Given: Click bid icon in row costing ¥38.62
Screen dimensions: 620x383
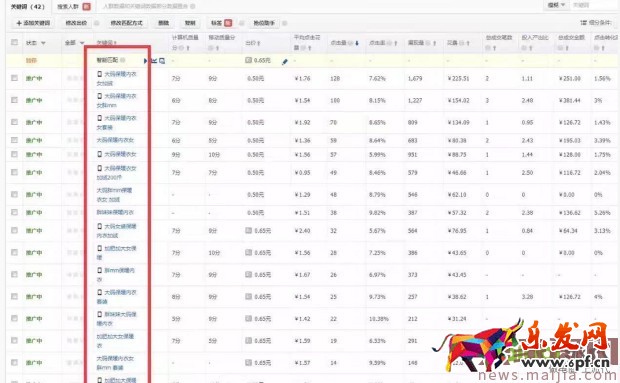Looking at the screenshot, I should [x=248, y=296].
